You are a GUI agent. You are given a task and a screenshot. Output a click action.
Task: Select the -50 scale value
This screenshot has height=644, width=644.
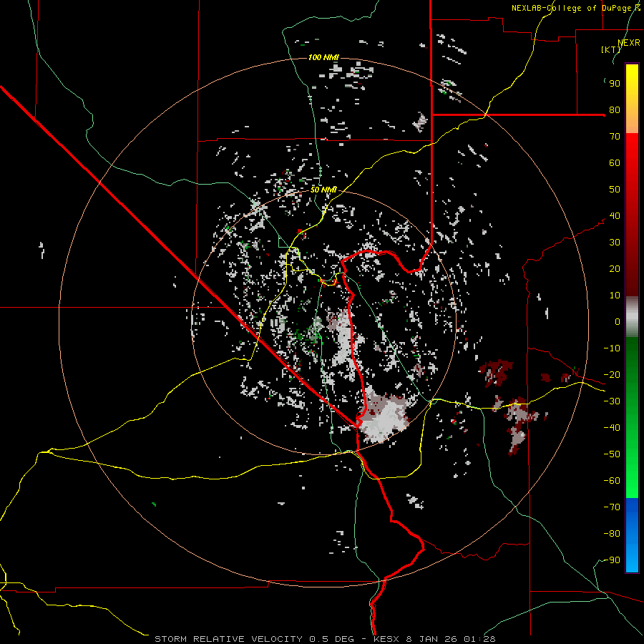coord(612,454)
